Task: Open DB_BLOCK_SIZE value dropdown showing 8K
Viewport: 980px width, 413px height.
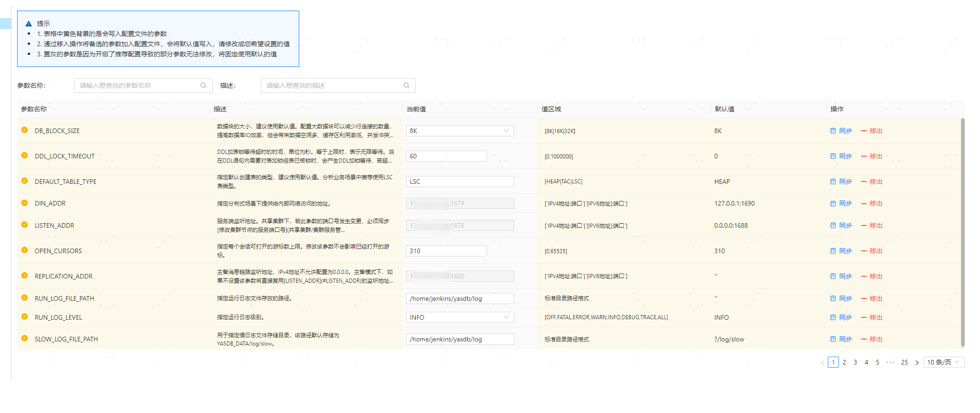Action: click(460, 131)
